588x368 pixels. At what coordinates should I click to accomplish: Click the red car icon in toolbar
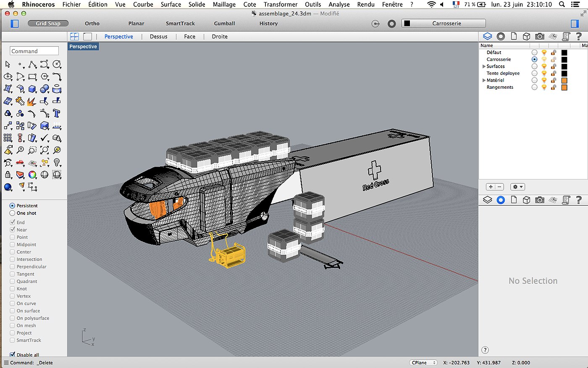tap(20, 162)
